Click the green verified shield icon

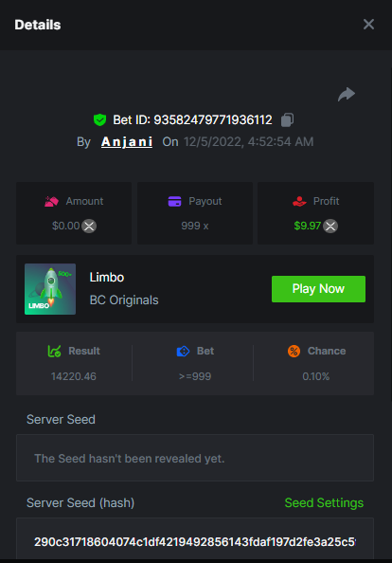click(x=99, y=119)
